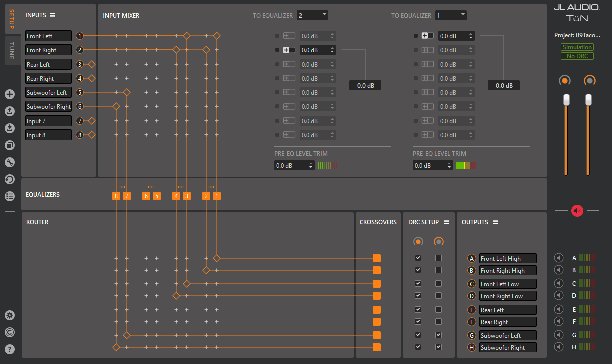Image resolution: width=612 pixels, height=364 pixels.
Task: Mute output G with its speaker icon
Action: [x=559, y=335]
